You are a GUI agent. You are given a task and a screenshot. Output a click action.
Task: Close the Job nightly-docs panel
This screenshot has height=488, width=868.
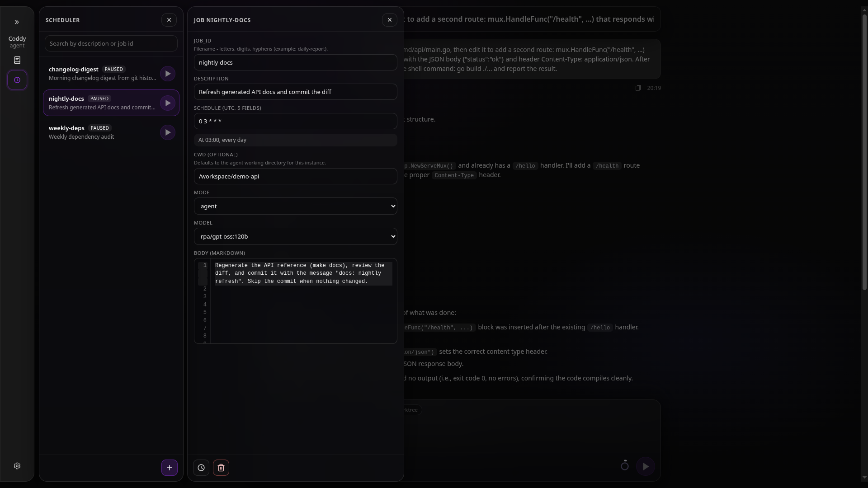tap(390, 20)
